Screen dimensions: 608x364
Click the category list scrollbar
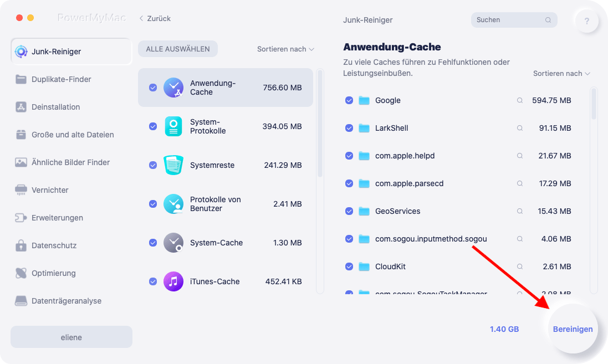pos(320,123)
